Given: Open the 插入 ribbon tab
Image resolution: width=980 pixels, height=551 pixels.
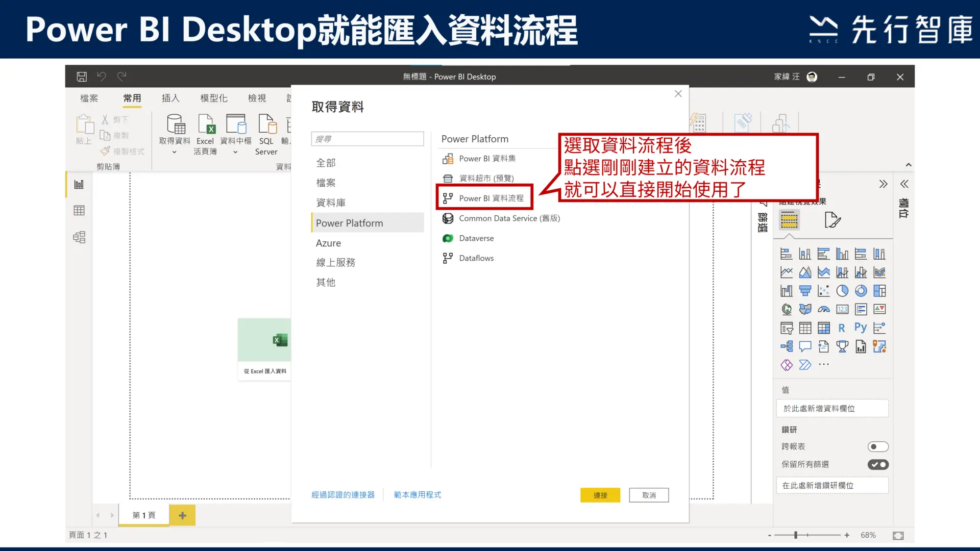Looking at the screenshot, I should click(170, 98).
